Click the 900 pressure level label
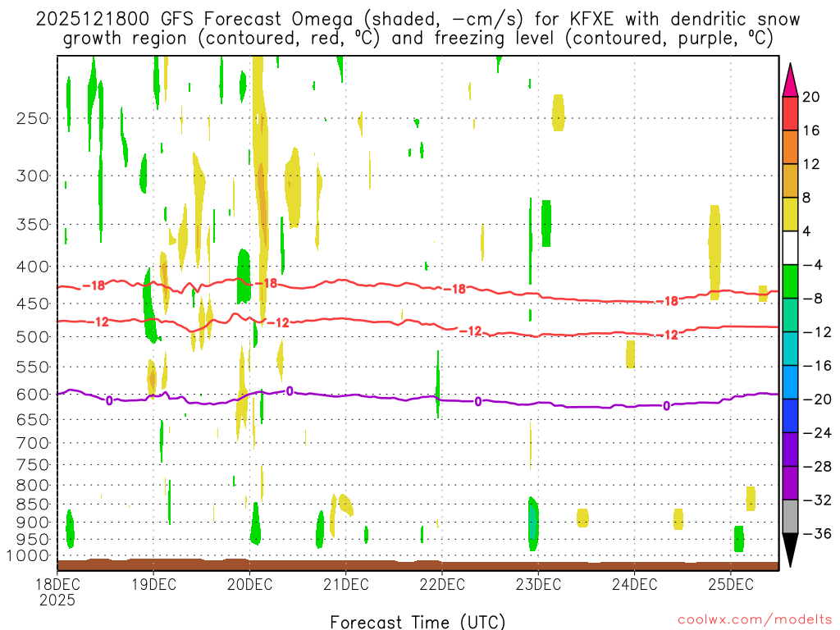The height and width of the screenshot is (630, 840). pyautogui.click(x=33, y=523)
